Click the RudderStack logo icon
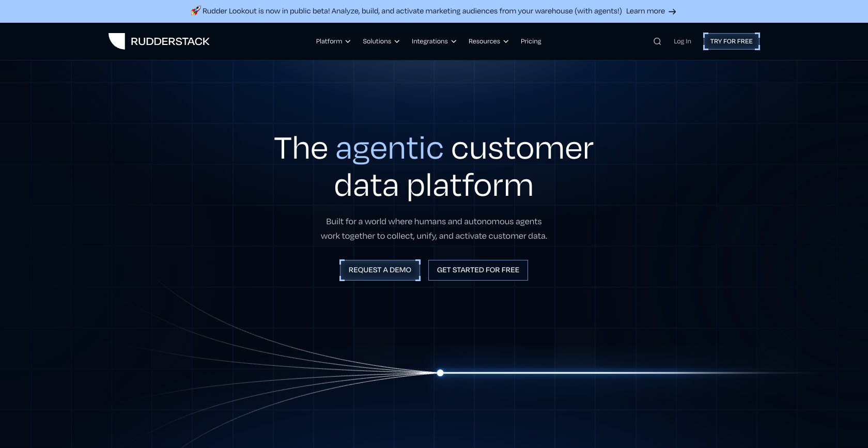The image size is (868, 448). click(x=117, y=41)
